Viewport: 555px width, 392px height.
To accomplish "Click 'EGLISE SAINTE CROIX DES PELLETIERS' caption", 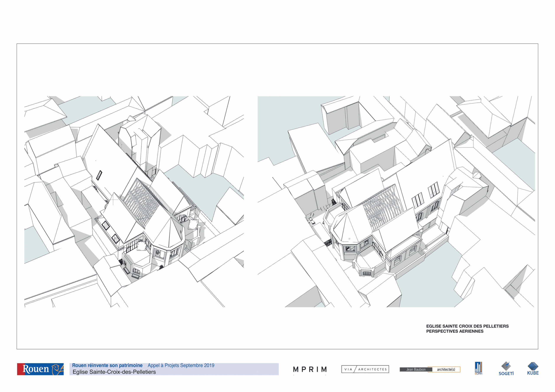I will point(467,326).
